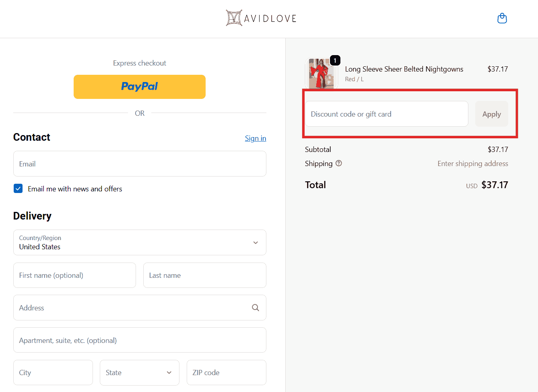Viewport: 538px width, 392px height.
Task: Click the Country/Region chevron arrow
Action: pos(256,242)
